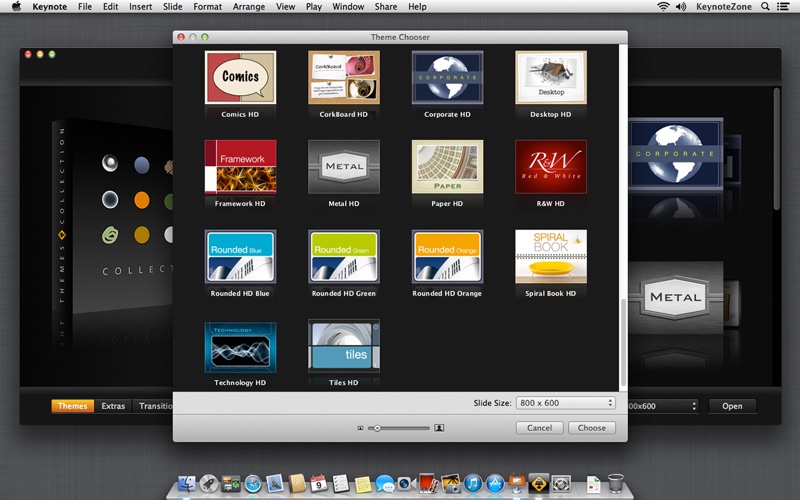Screen dimensions: 800x500
Task: Open Mail stamp icon in dock
Action: click(274, 483)
